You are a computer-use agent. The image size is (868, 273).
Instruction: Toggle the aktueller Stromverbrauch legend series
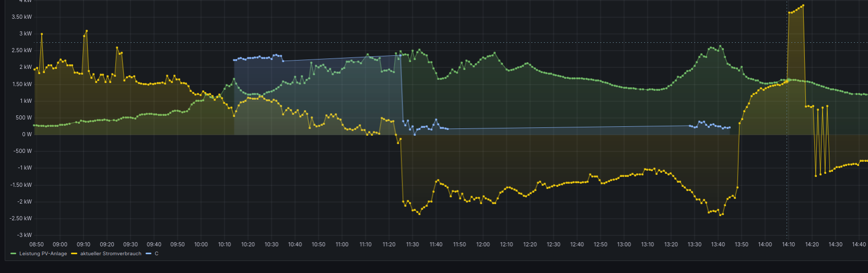pyautogui.click(x=111, y=254)
